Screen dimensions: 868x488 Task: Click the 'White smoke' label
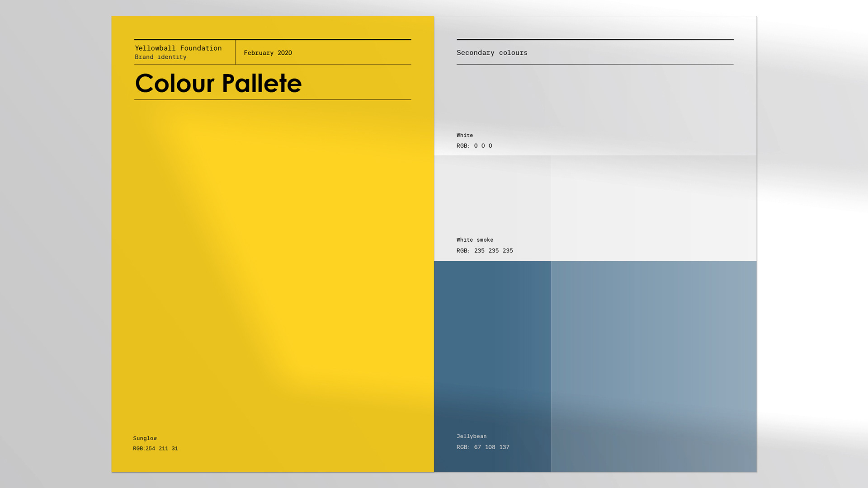[475, 240]
